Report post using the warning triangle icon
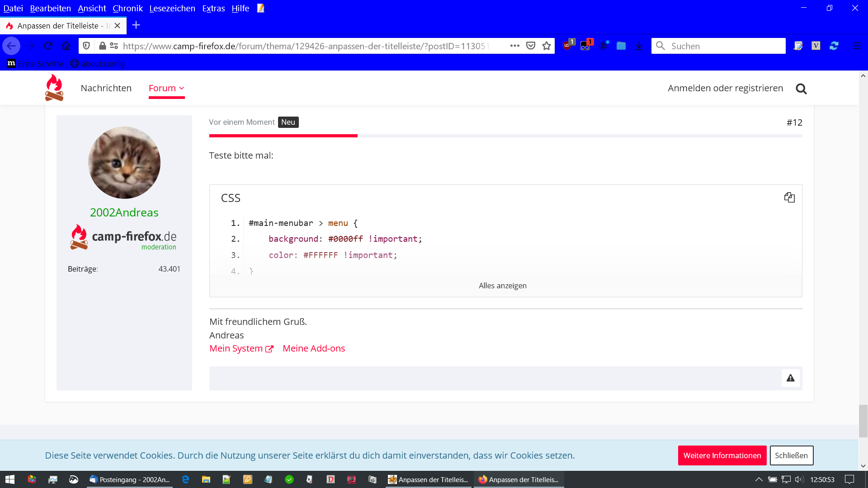Viewport: 868px width, 488px height. pyautogui.click(x=790, y=378)
